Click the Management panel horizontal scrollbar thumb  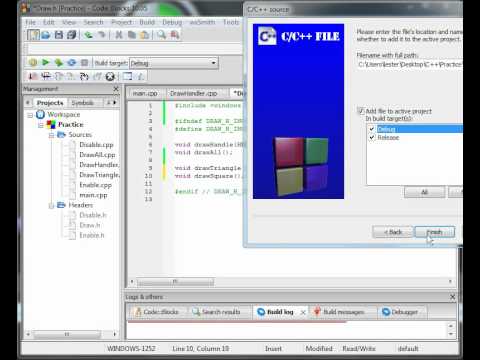tap(67, 334)
